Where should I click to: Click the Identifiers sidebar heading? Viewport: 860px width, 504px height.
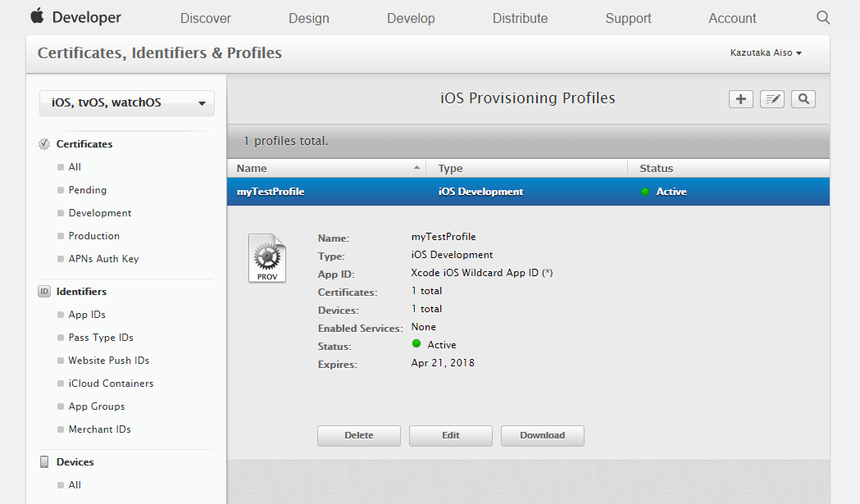[81, 291]
